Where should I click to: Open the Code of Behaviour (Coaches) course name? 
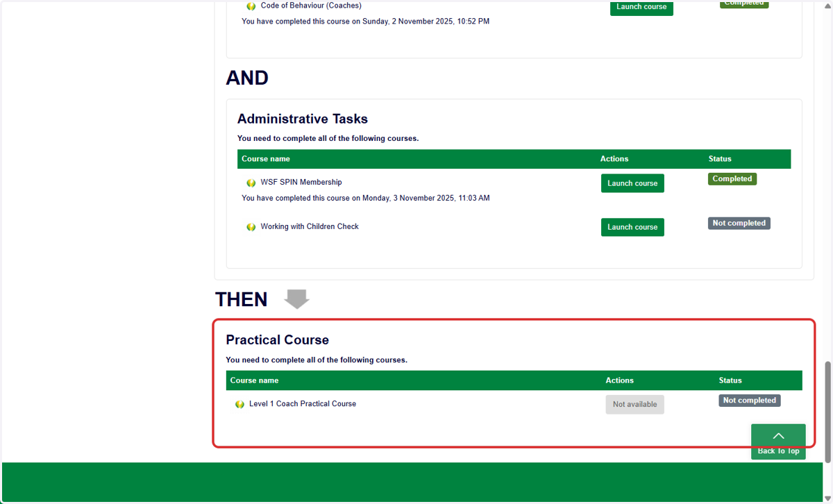pos(311,6)
